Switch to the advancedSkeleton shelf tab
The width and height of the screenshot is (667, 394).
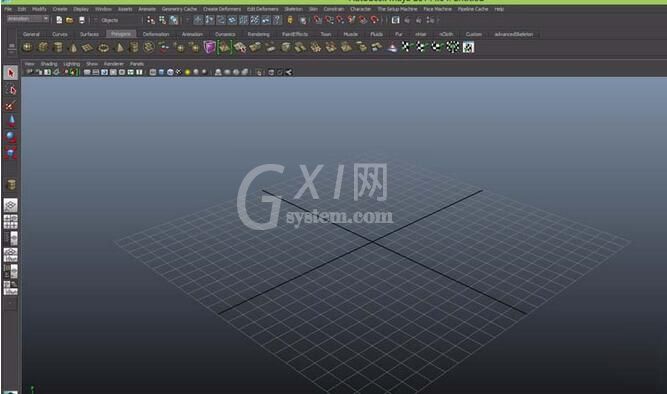point(513,34)
